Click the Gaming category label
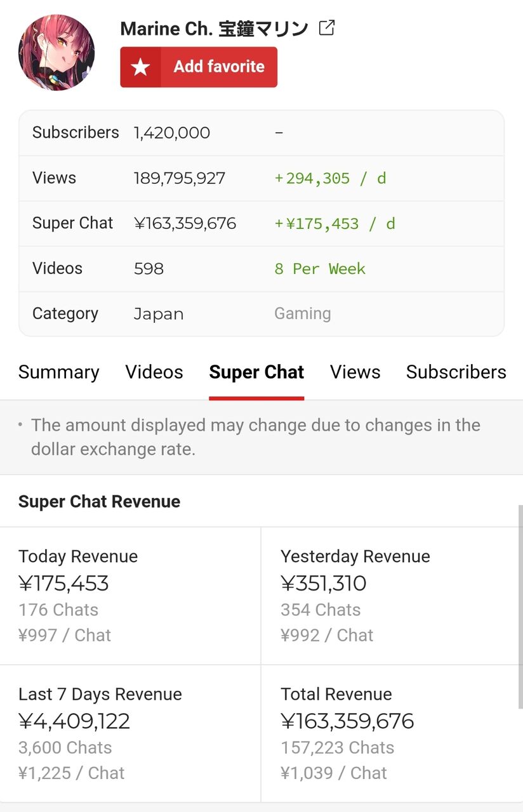Screen dimensions: 523x812 [x=303, y=313]
